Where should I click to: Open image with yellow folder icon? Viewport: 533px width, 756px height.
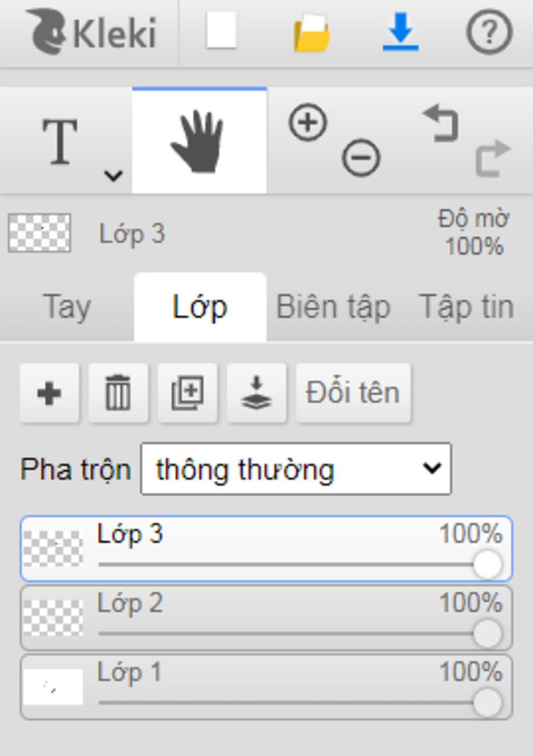(x=311, y=32)
